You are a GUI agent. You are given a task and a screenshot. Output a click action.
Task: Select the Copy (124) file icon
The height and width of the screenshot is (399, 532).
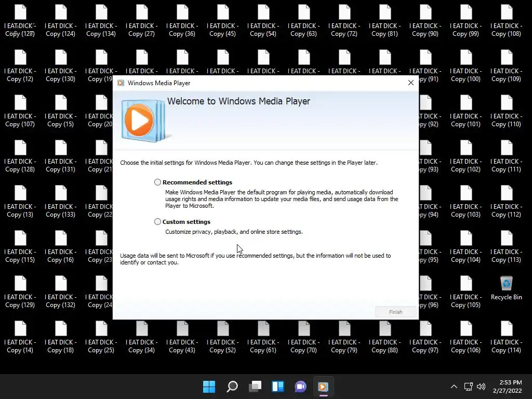(61, 21)
